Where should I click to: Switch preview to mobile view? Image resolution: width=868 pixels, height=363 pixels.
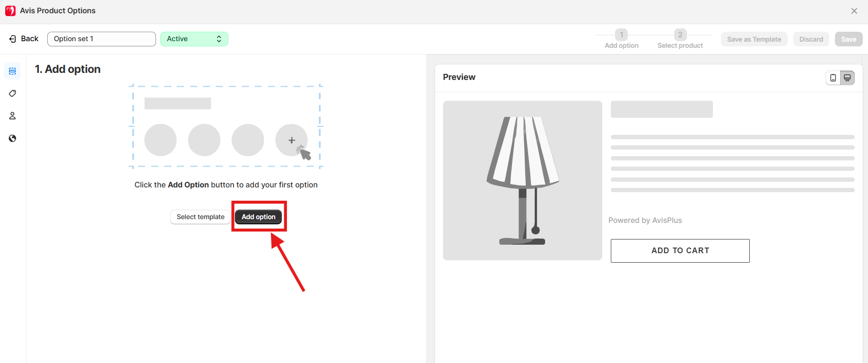pyautogui.click(x=833, y=78)
